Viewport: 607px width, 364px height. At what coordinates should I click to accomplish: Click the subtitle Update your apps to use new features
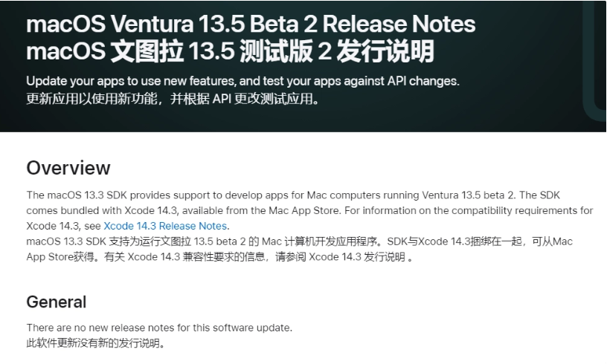tap(131, 81)
